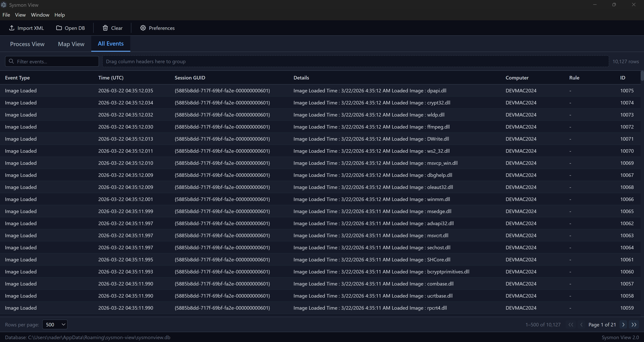Click the combase.dll details cell
Image resolution: width=644 pixels, height=342 pixels.
[373, 284]
